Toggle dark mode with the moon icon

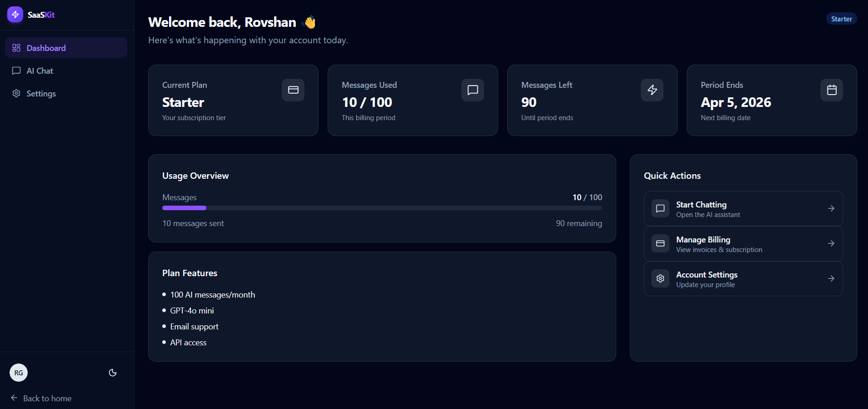(x=113, y=373)
